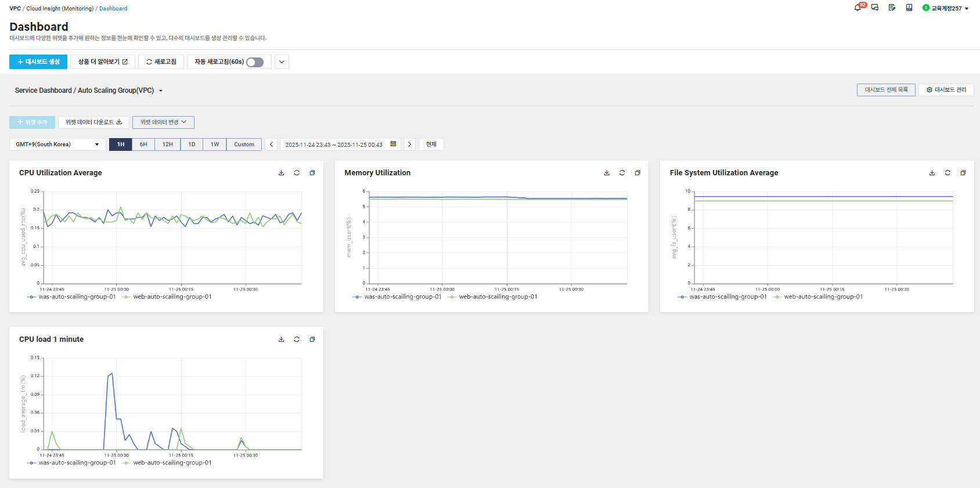Screen dimensions: 980x488
Task: Follow the Dashboard breadcrumb link
Action: [x=113, y=9]
